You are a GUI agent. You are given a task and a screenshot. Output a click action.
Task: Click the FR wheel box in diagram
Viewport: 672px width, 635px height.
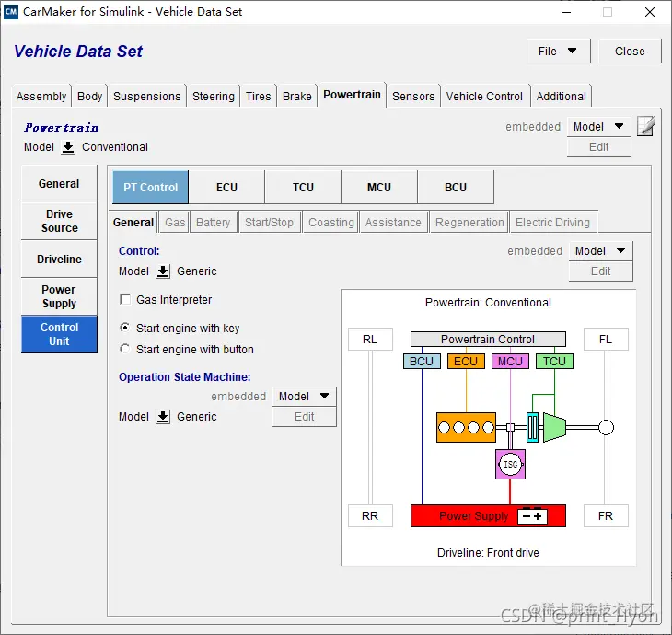point(606,516)
